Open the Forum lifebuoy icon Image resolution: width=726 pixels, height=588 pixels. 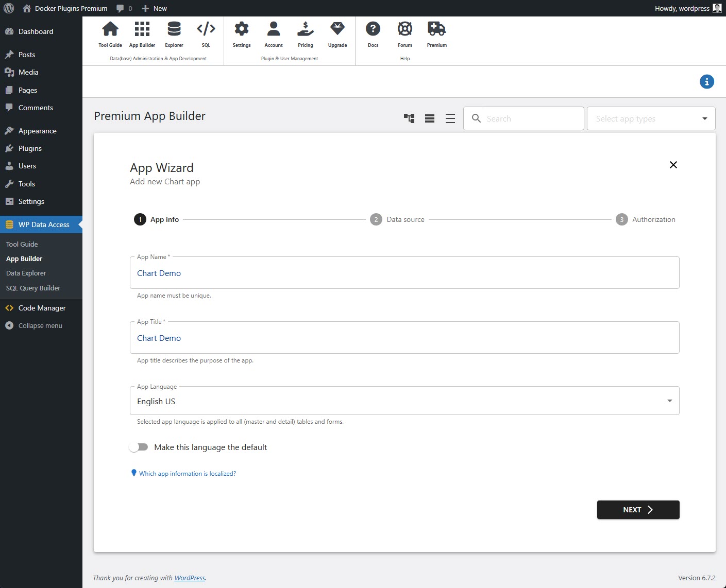point(405,29)
